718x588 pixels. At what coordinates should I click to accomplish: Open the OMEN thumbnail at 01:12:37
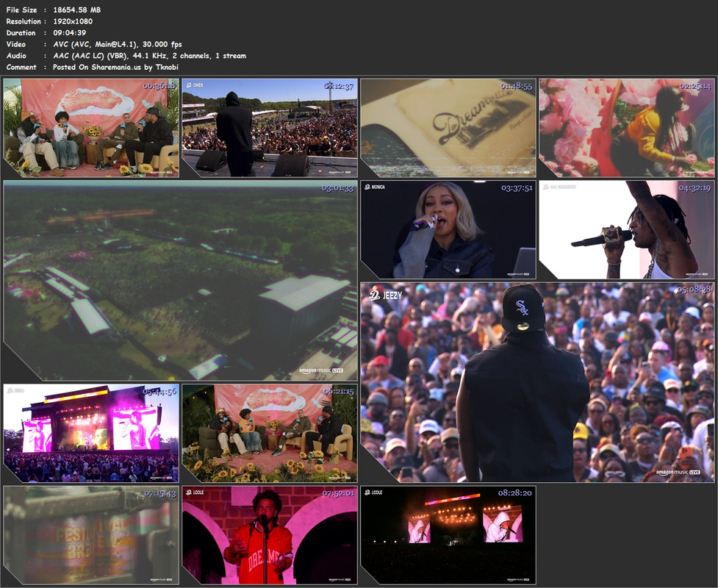(270, 128)
